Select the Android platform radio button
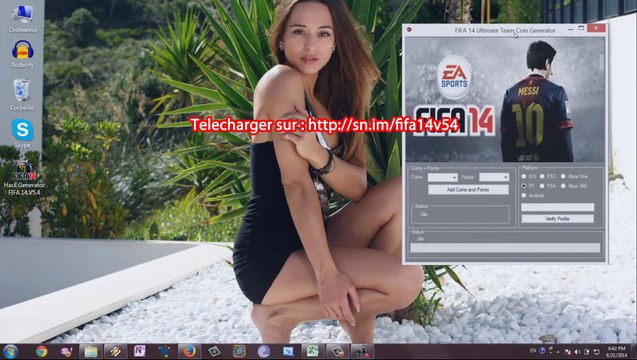This screenshot has height=360, width=637. coord(524,195)
